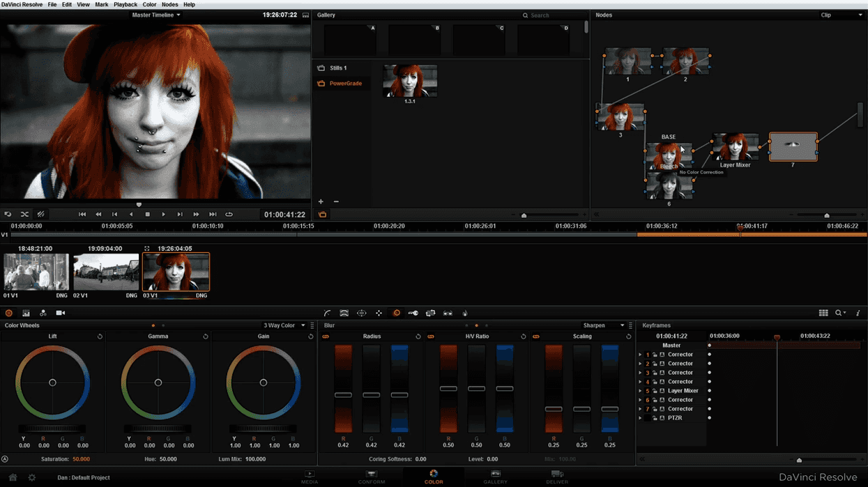Click the viewer loop/undo arrow icon

8,215
